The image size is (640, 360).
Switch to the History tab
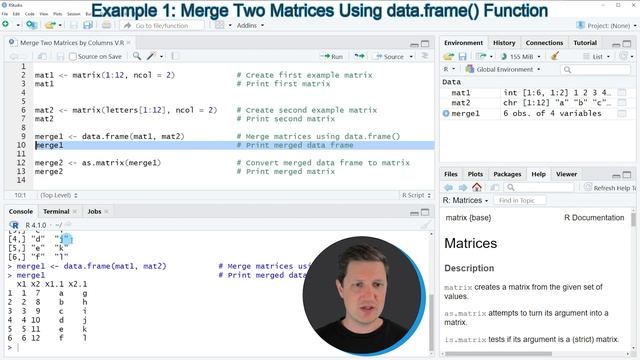pyautogui.click(x=504, y=42)
